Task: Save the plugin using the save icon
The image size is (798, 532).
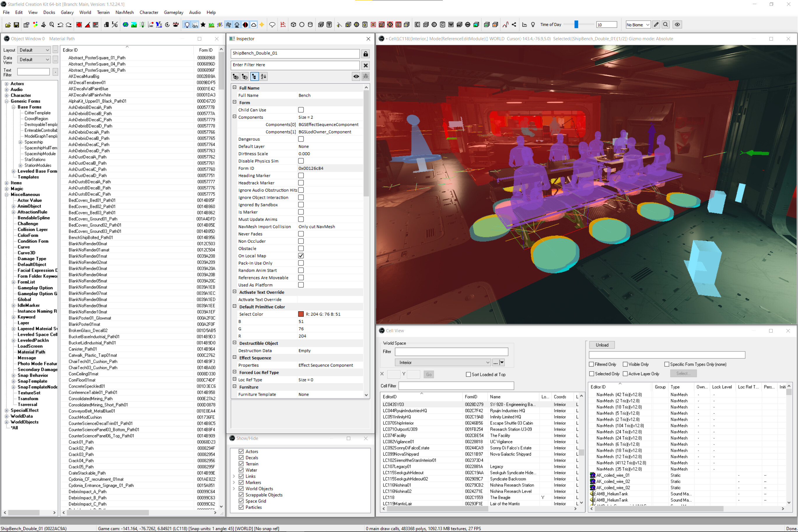Action: coord(16,24)
